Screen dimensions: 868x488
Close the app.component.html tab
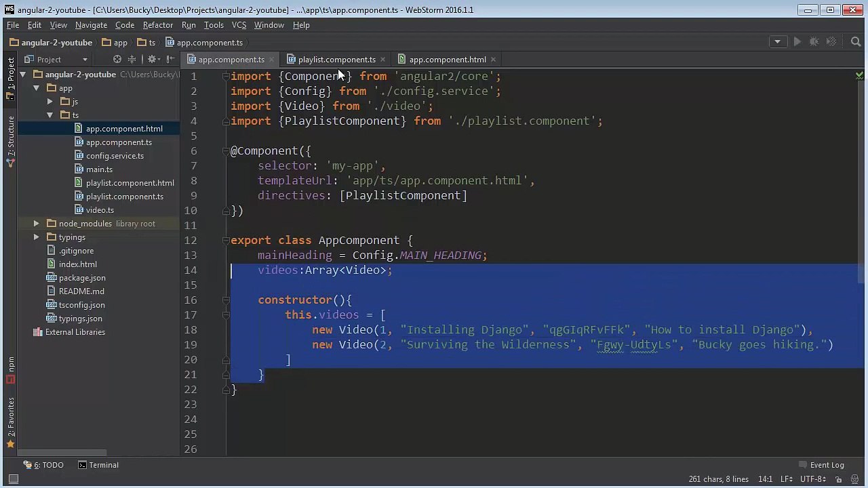pos(493,60)
